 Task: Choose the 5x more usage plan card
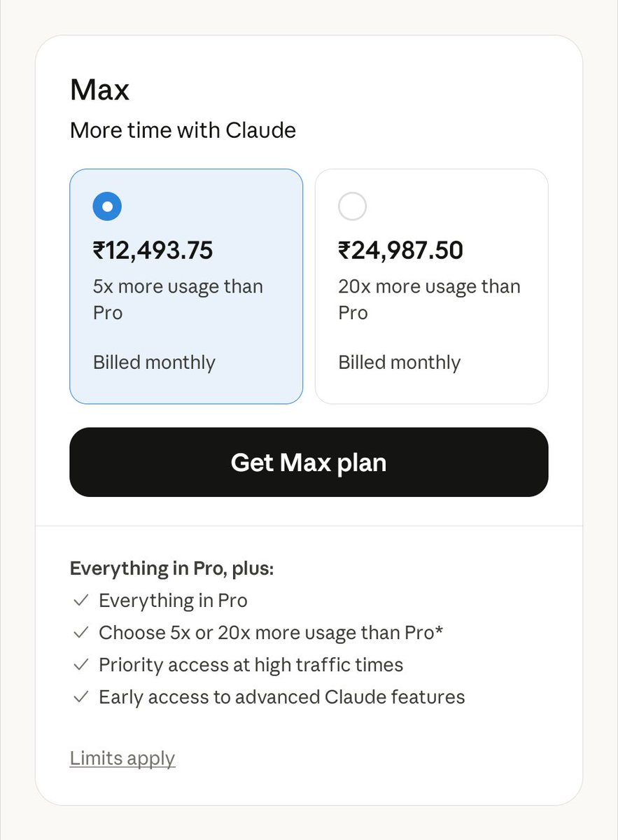(186, 286)
